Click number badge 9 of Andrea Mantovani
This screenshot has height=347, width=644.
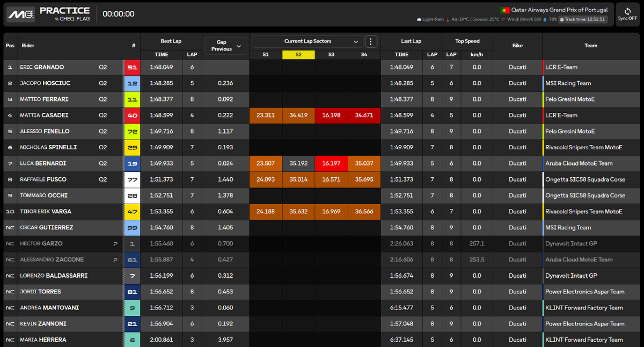coord(132,308)
